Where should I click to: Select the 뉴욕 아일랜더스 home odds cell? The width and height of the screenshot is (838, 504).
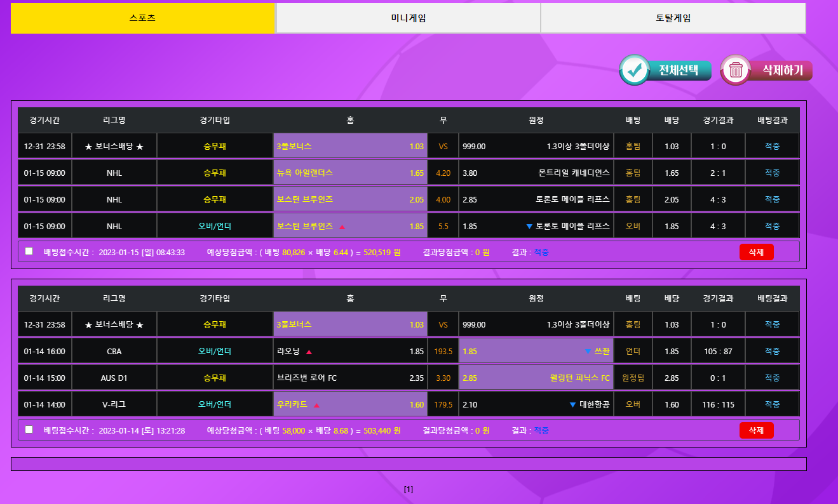click(350, 173)
